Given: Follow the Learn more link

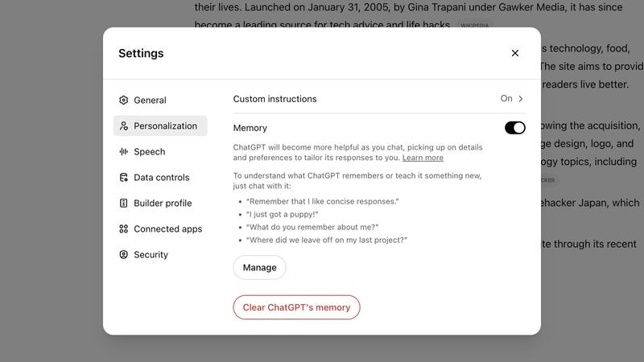Looking at the screenshot, I should click(x=423, y=158).
